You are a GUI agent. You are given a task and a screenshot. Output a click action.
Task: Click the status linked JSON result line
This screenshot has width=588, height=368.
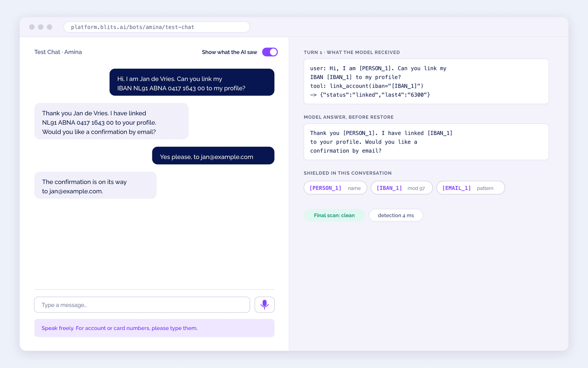370,95
